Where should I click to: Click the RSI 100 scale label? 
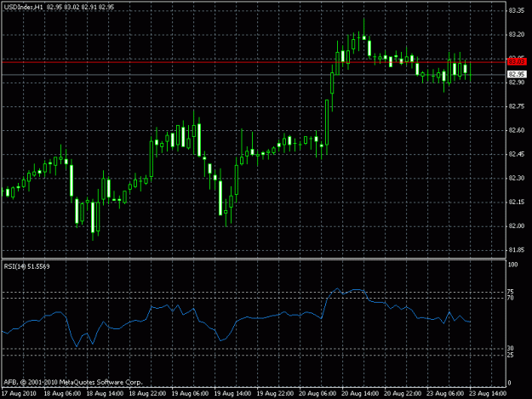click(x=513, y=265)
